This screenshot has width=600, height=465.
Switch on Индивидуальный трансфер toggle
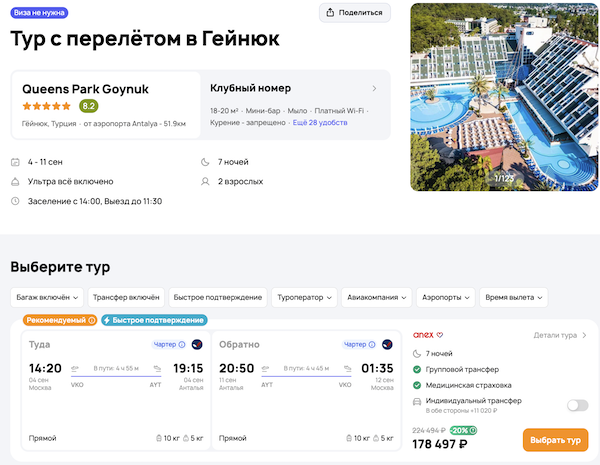pyautogui.click(x=577, y=405)
